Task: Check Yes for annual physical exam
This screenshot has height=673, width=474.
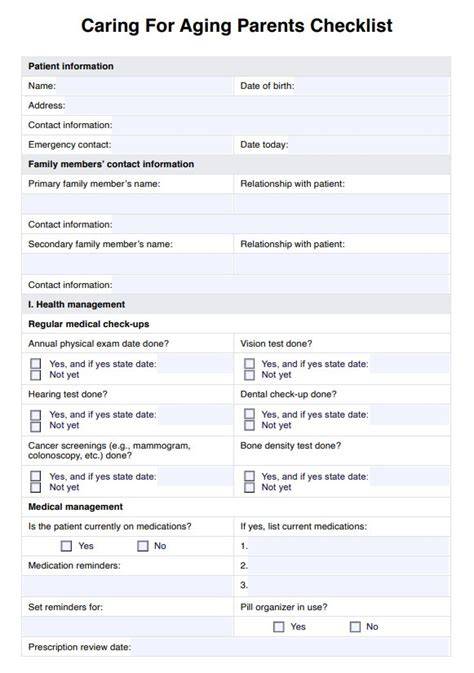Action: [36, 364]
